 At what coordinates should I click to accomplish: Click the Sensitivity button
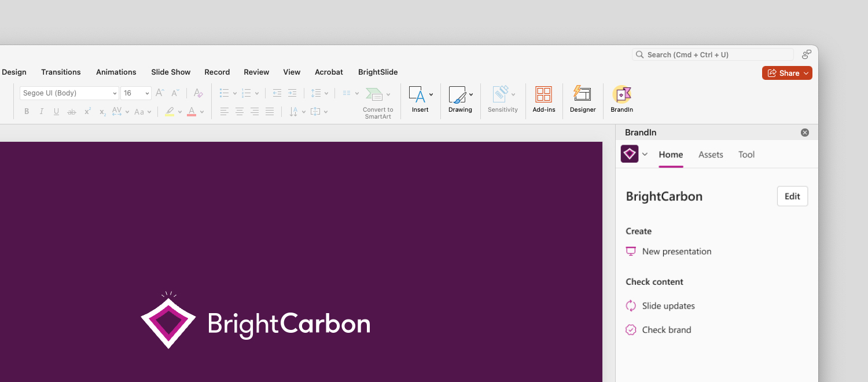pos(503,99)
